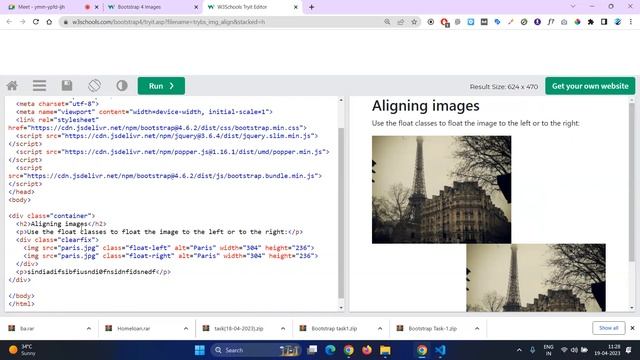Viewport: 640px width, 360px height.
Task: Go back to previous page
Action: pos(9,22)
